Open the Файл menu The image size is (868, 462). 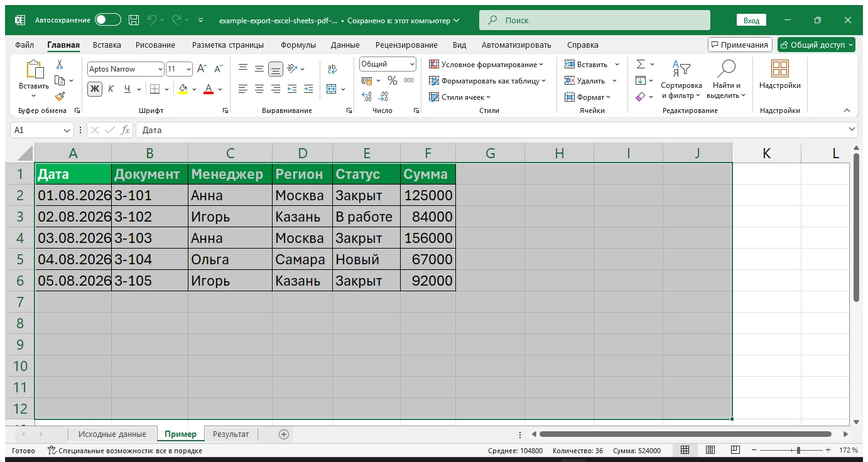pyautogui.click(x=24, y=45)
